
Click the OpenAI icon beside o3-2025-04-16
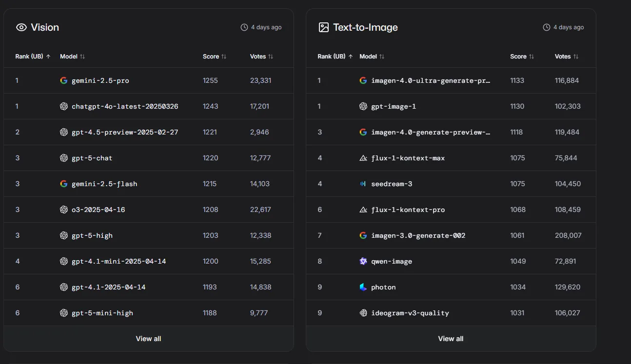[x=64, y=210]
